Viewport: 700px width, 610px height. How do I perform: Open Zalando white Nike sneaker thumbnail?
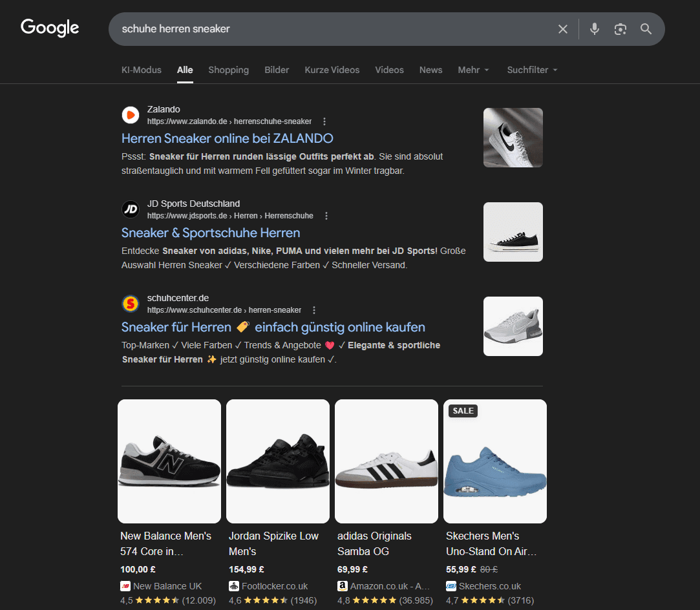(513, 138)
